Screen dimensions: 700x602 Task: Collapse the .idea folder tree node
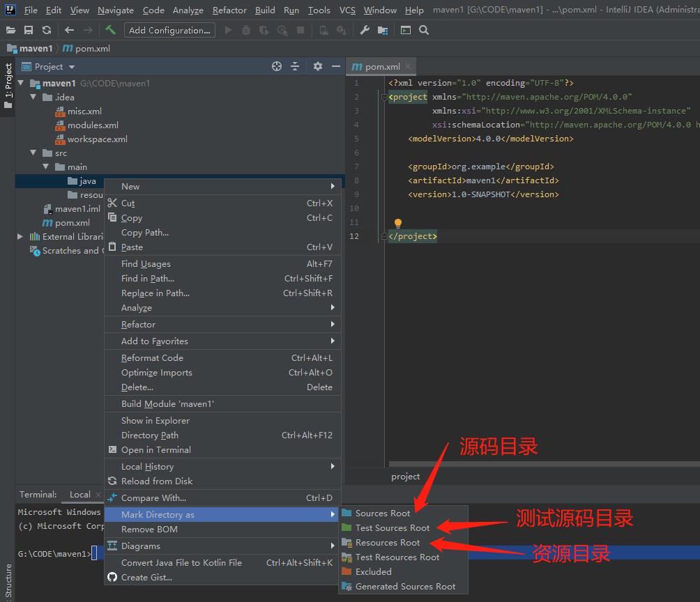(x=33, y=97)
